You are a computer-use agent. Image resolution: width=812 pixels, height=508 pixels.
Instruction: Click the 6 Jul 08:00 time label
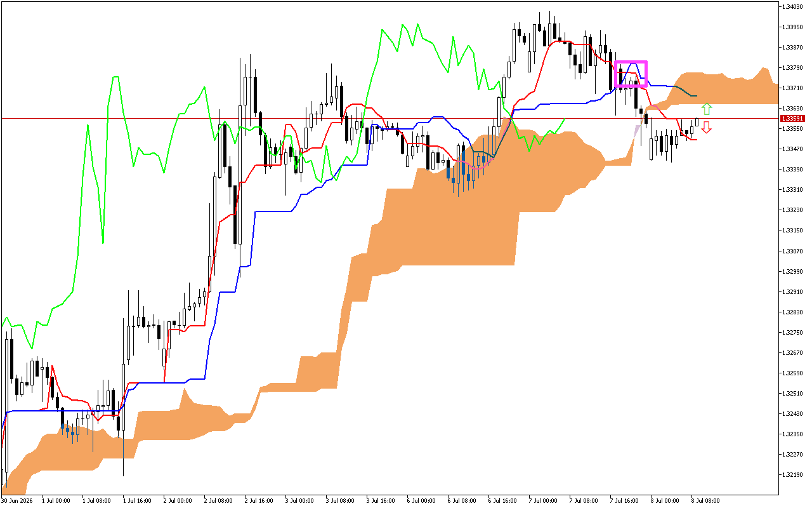[x=461, y=500]
